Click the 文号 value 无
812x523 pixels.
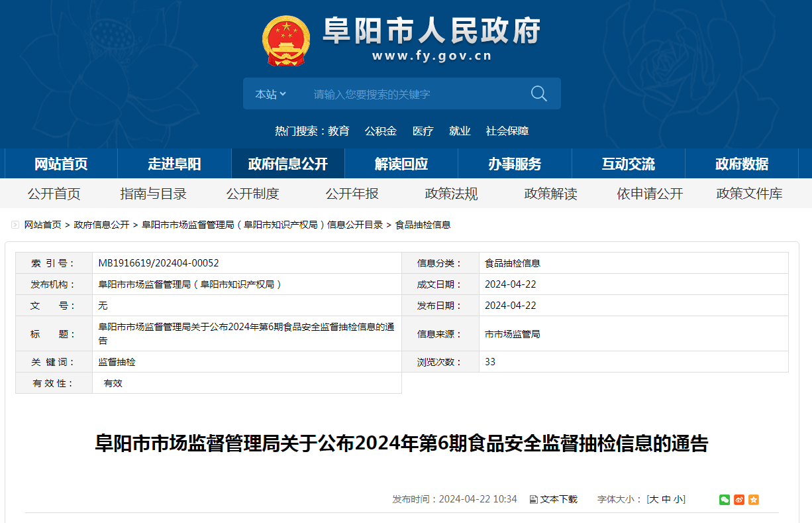103,306
